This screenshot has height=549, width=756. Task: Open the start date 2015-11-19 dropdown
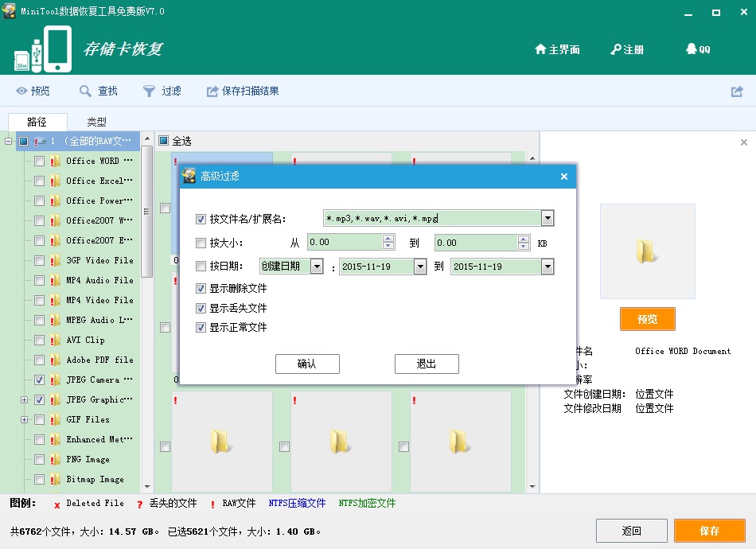420,267
